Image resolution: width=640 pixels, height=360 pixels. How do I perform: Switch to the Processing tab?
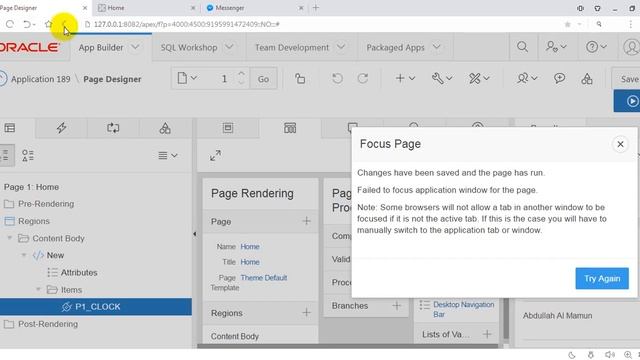click(113, 128)
